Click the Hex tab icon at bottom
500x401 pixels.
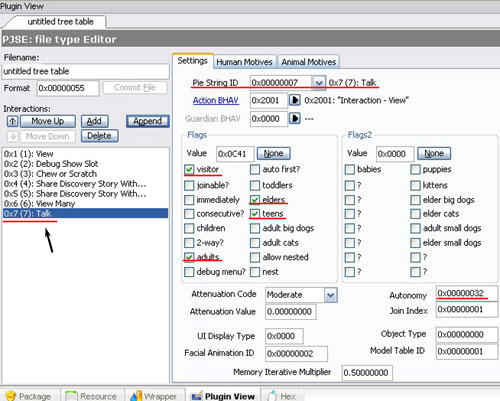coord(273,396)
